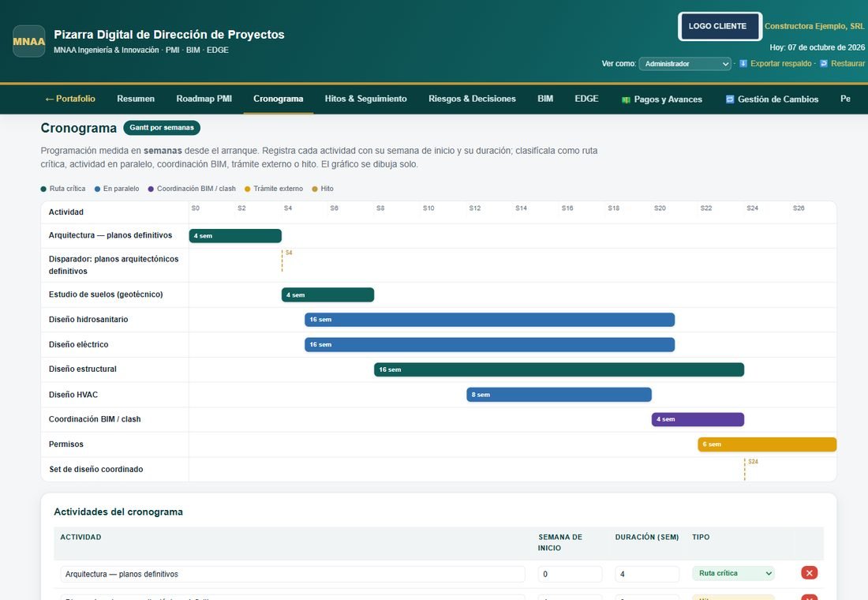Open the Gestión de Cambios tab
Image resolution: width=868 pixels, height=600 pixels.
[x=772, y=99]
